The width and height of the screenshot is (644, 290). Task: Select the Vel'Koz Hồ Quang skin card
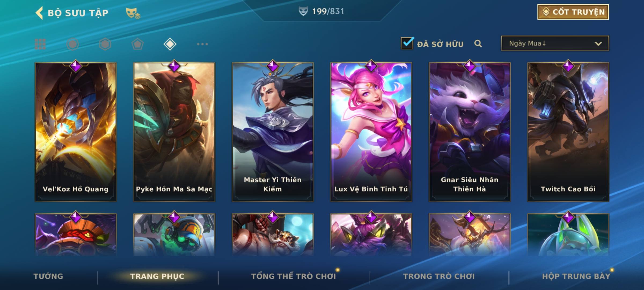76,132
